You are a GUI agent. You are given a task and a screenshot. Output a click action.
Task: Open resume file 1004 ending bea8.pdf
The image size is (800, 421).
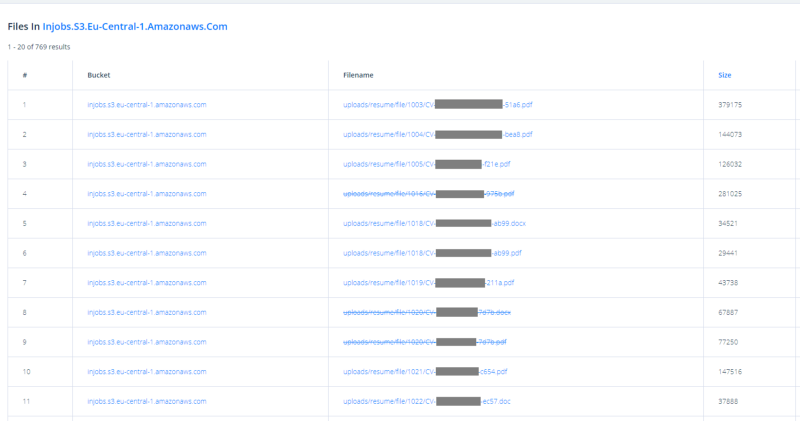438,134
